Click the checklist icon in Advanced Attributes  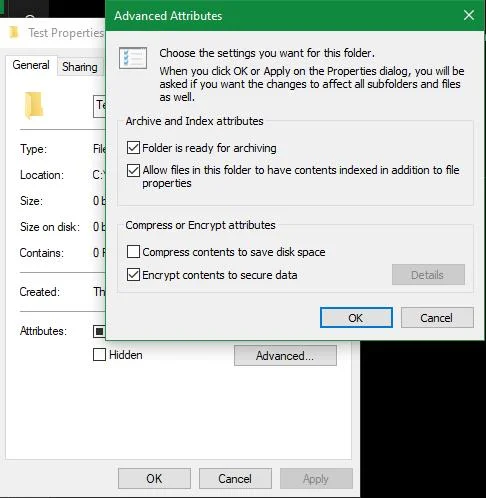(x=133, y=58)
